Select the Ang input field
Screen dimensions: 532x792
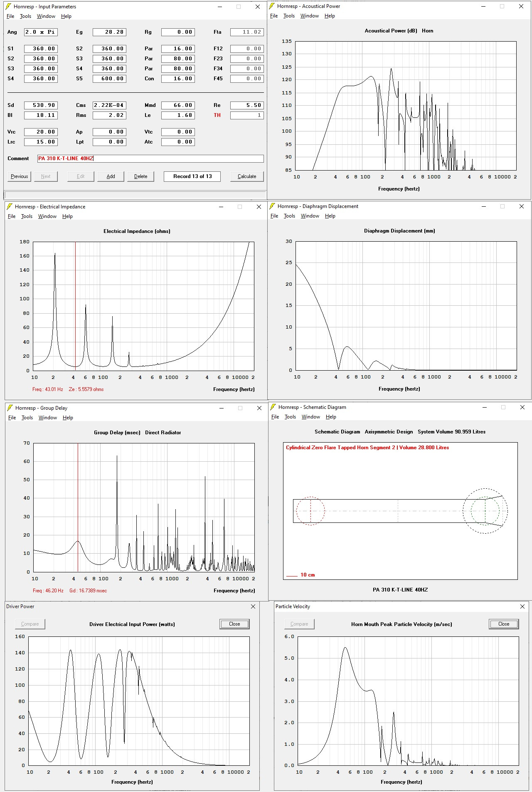pos(41,32)
